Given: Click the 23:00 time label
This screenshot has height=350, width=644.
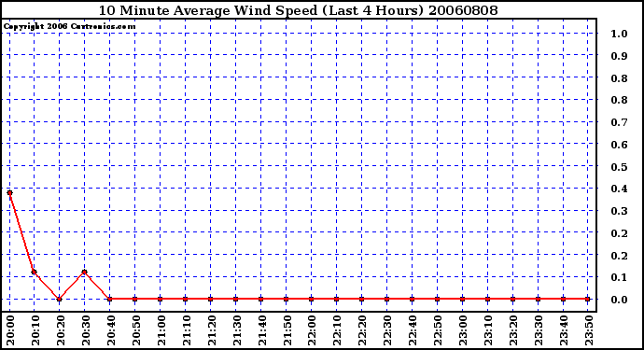Looking at the screenshot, I should (x=463, y=330).
